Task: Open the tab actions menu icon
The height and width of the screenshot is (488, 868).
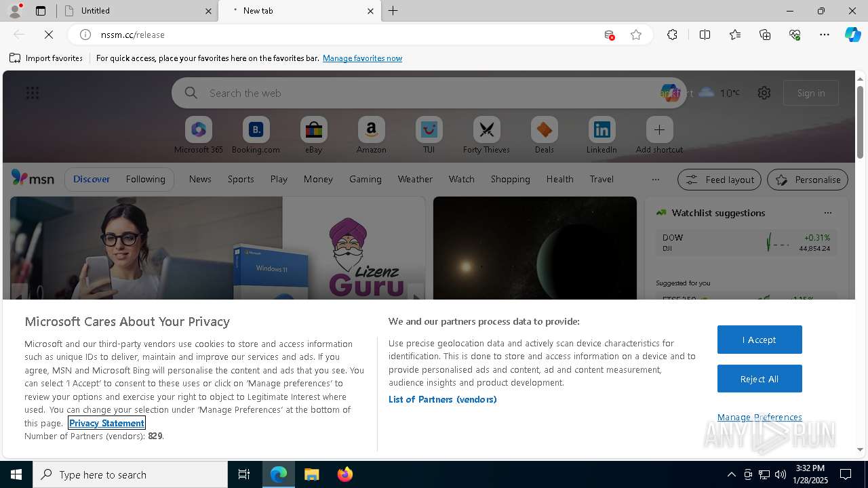Action: [x=41, y=11]
